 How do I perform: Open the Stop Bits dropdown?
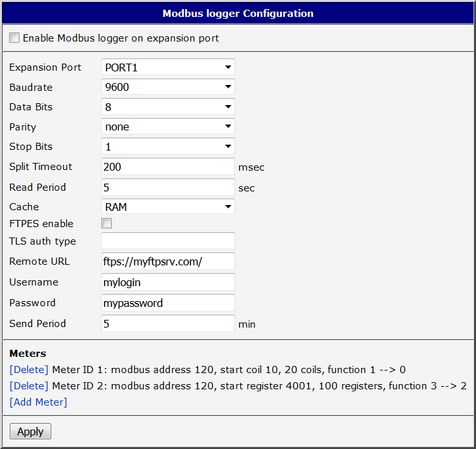(168, 147)
